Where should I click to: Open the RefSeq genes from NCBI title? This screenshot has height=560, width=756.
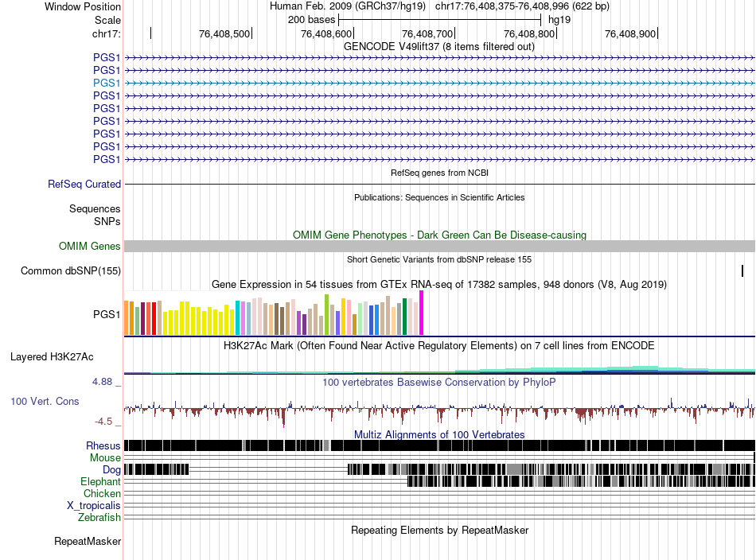[x=439, y=173]
